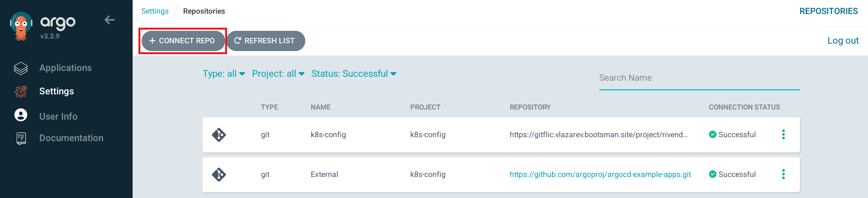Image resolution: width=868 pixels, height=198 pixels.
Task: Expand the Project: all filter dropdown
Action: [x=278, y=74]
